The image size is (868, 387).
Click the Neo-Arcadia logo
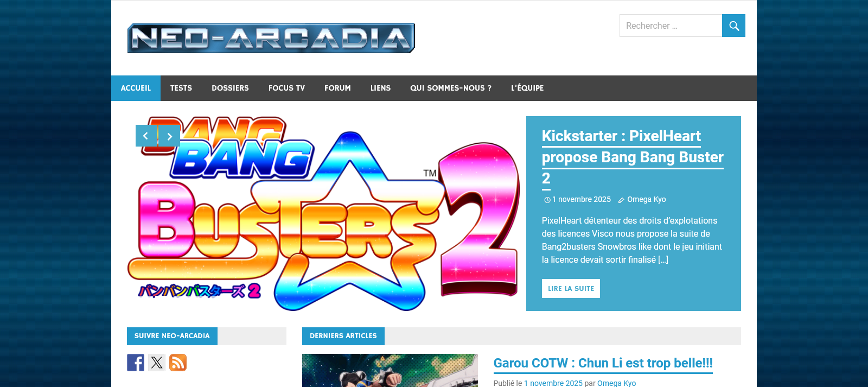coord(271,38)
